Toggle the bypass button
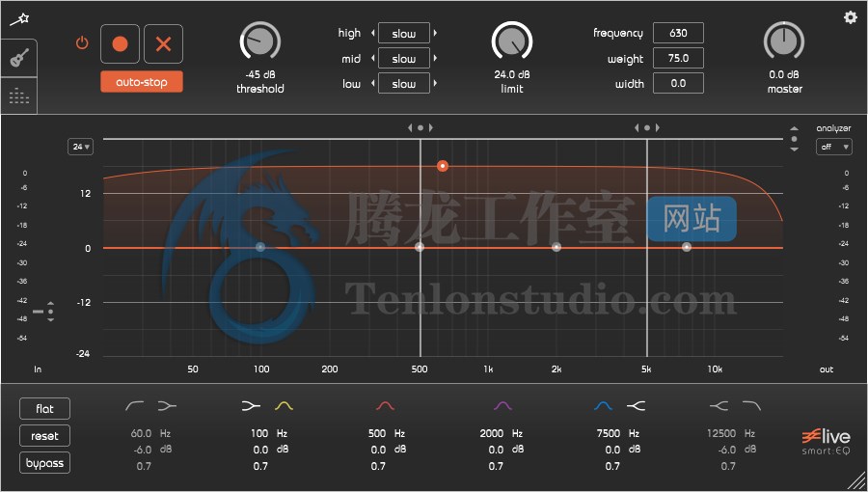868x492 pixels. click(44, 463)
